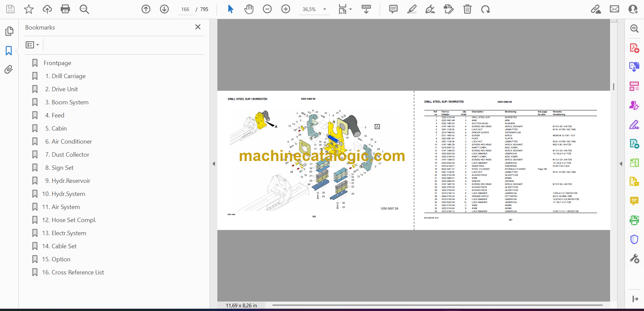
Task: Open bookmarks options menu dropdown
Action: (33, 45)
